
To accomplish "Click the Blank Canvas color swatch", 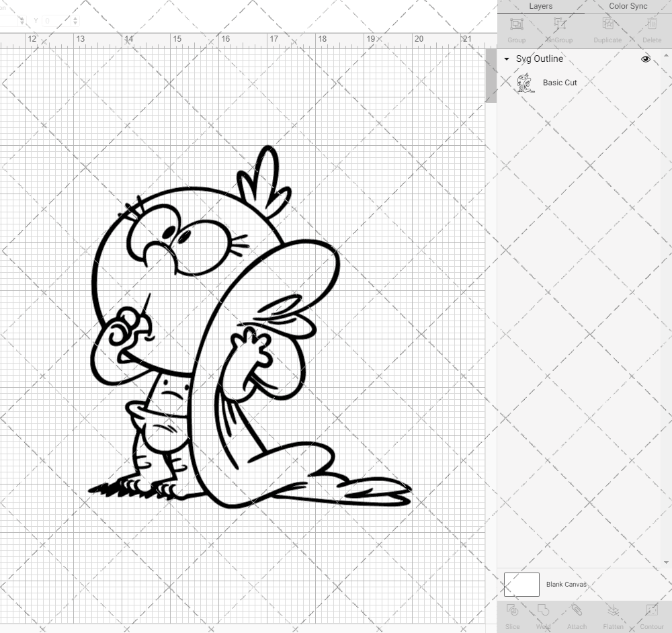I will click(x=521, y=584).
